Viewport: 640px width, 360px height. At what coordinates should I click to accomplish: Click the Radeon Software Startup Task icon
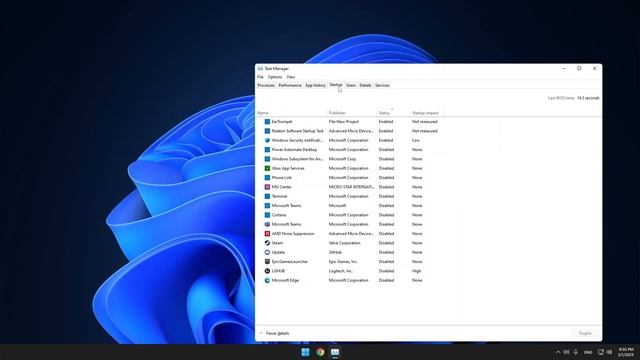pos(267,131)
